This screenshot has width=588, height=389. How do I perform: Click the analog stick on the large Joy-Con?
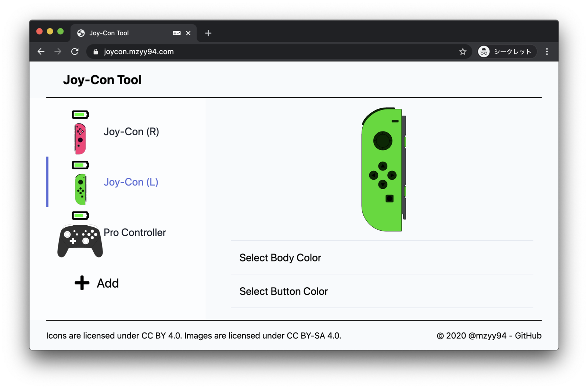(x=383, y=141)
